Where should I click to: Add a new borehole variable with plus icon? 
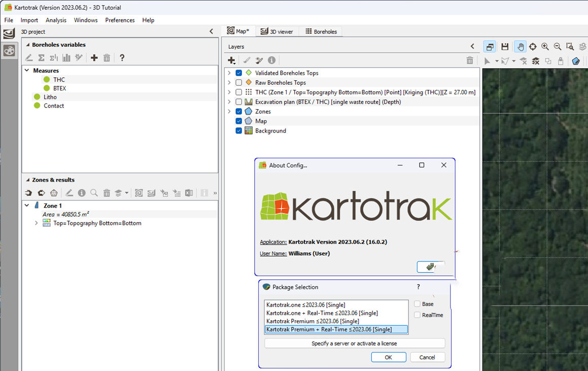(94, 58)
